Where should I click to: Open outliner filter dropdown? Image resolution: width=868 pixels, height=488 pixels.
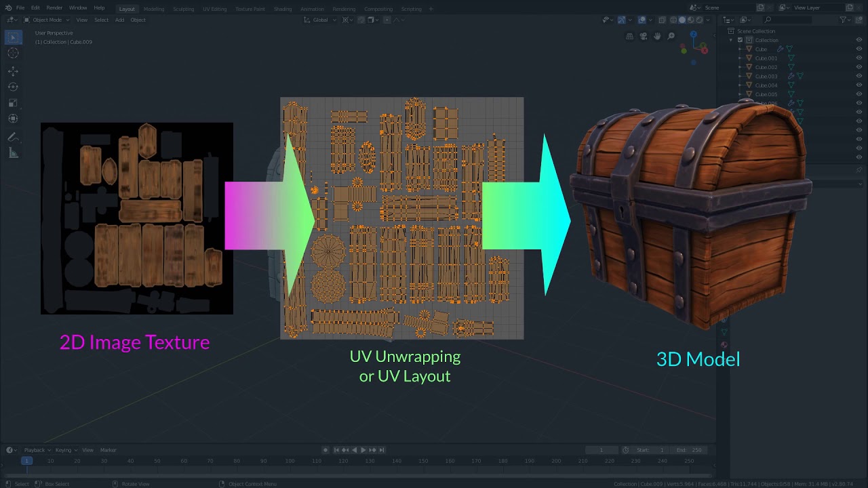845,20
